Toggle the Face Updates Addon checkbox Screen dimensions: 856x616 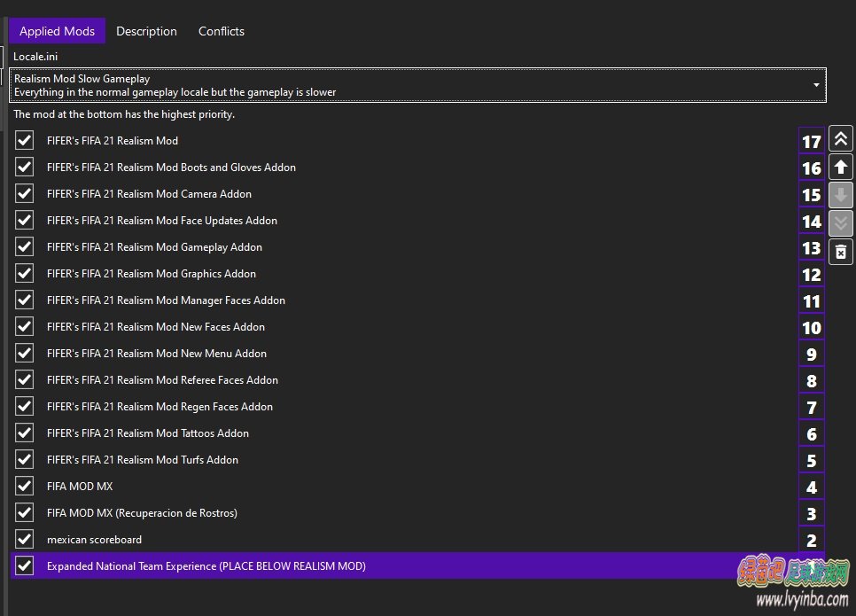25,220
